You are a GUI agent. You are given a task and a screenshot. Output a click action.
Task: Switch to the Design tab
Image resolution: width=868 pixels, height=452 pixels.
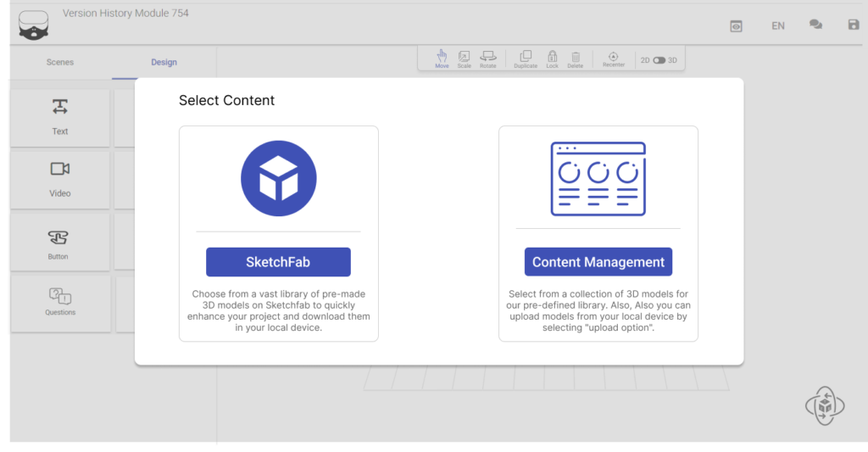164,62
